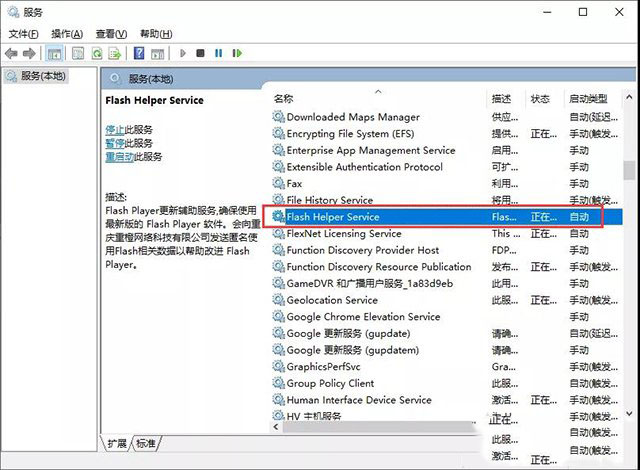
Task: Click gear icon beside Extensible Authentication Protocol
Action: pyautogui.click(x=279, y=167)
